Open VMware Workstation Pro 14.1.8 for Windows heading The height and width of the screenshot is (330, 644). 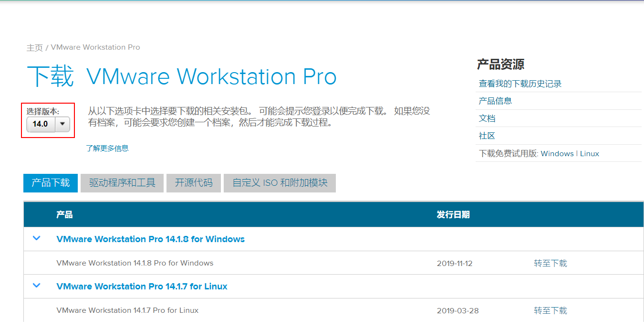point(151,239)
